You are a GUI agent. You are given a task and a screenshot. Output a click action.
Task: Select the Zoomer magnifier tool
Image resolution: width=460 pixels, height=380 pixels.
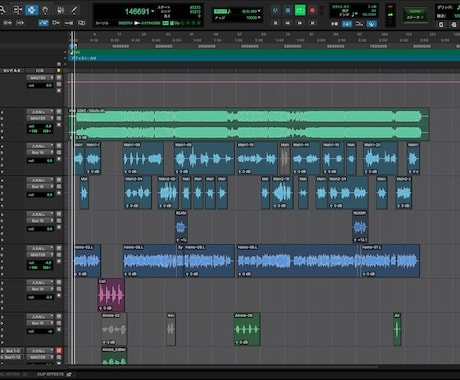[x=3, y=10]
